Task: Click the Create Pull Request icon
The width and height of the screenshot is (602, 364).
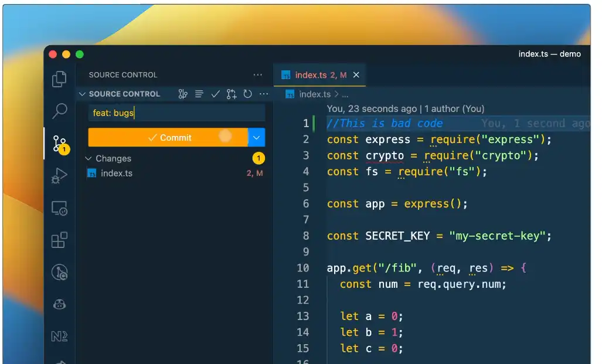Action: tap(230, 94)
